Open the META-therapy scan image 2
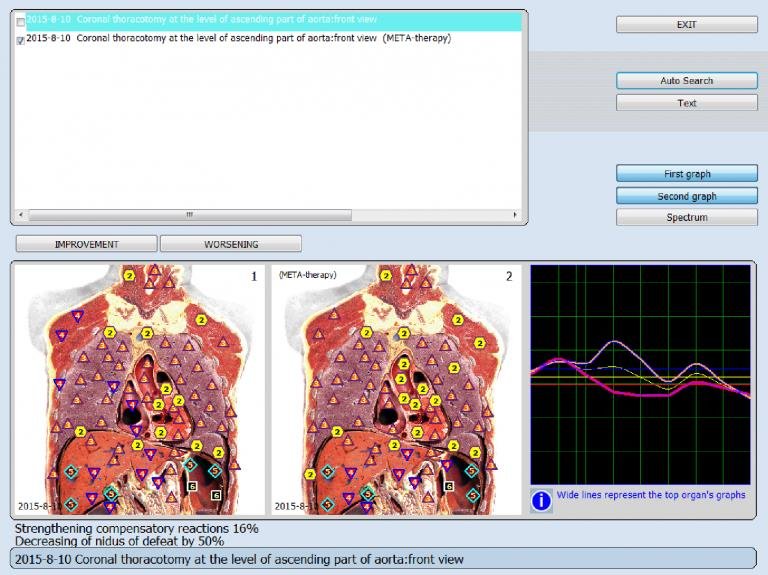Viewport: 768px width, 575px height. 397,390
